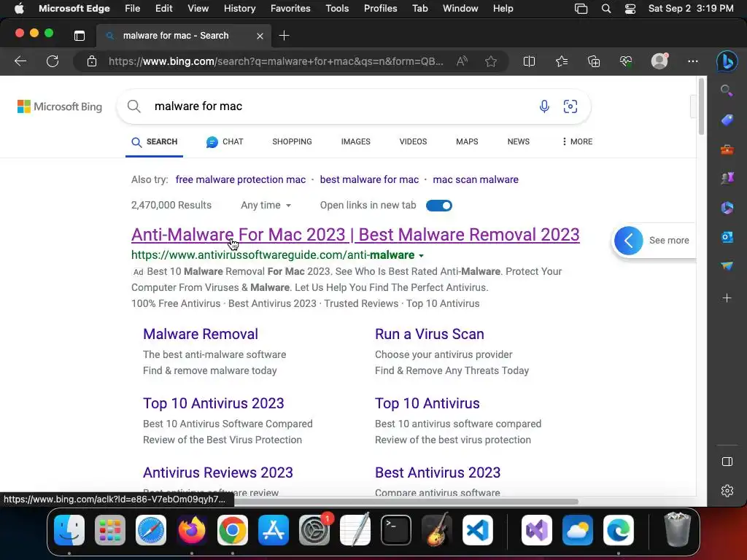
Task: Click the Microsoft Bing logo
Action: [60, 106]
